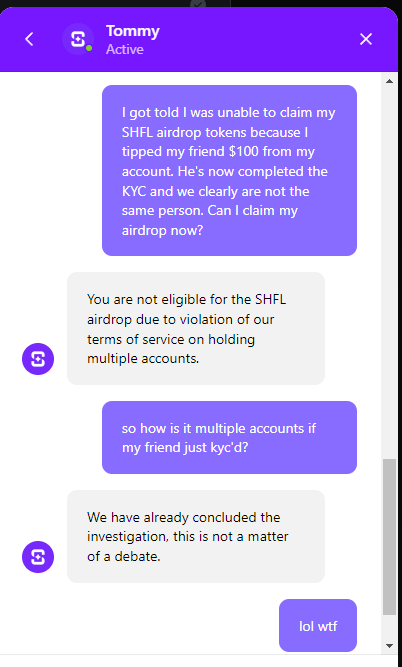Click the chat scrollbar thumb
The height and width of the screenshot is (667, 402).
tap(389, 537)
